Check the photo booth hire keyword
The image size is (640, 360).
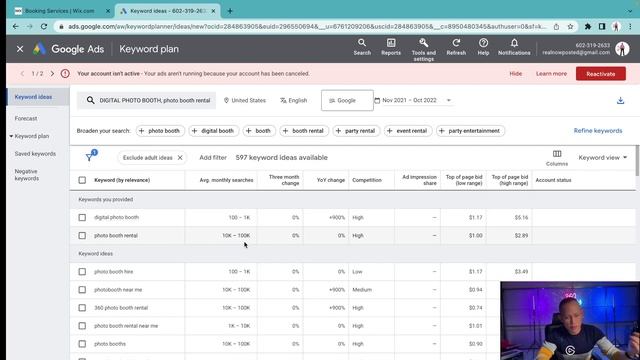[82, 271]
